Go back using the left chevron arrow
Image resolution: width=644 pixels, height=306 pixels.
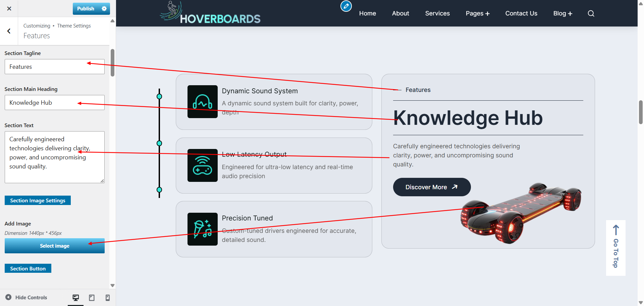pyautogui.click(x=9, y=31)
